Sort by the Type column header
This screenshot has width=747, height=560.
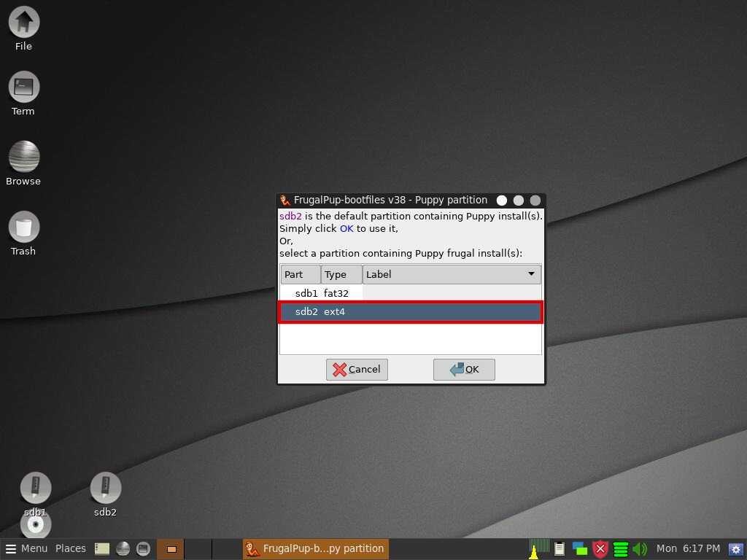tap(341, 275)
